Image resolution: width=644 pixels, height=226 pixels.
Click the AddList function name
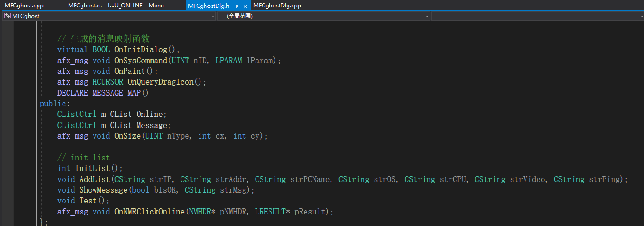click(x=94, y=179)
